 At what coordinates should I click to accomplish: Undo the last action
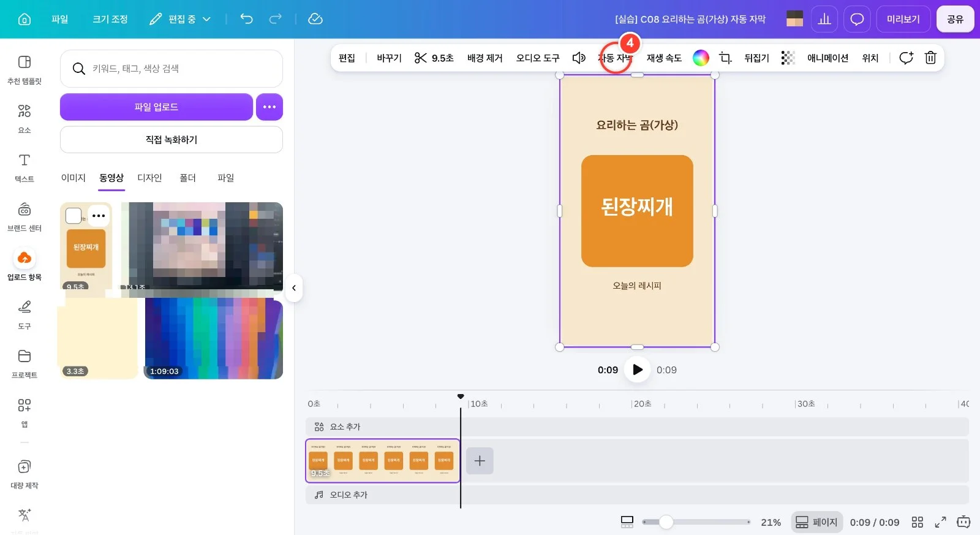click(246, 19)
